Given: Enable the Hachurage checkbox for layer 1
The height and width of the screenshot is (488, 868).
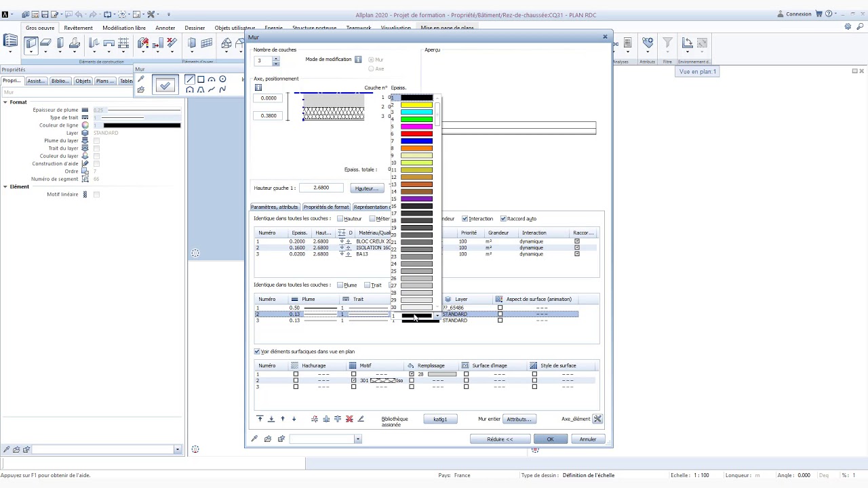Looking at the screenshot, I should coord(295,374).
